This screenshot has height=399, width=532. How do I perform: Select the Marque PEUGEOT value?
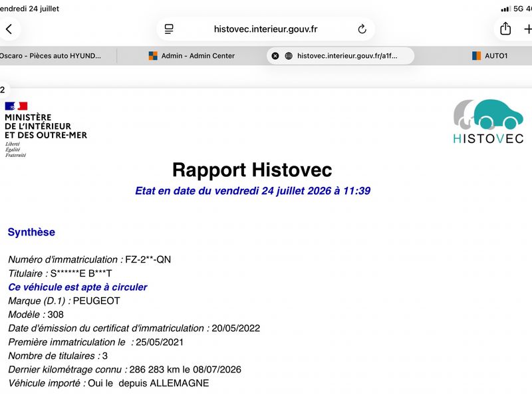(x=96, y=301)
